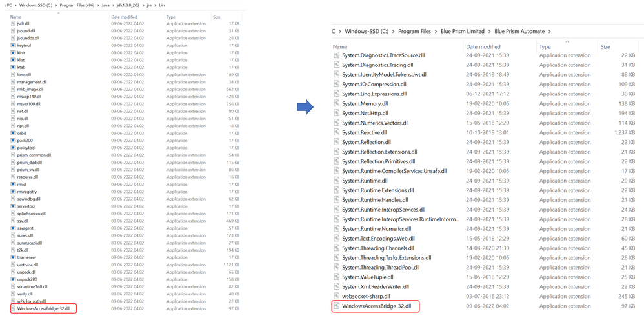Open Blue Prism Limited breadcrumb segment
This screenshot has width=644, height=320.
click(463, 31)
